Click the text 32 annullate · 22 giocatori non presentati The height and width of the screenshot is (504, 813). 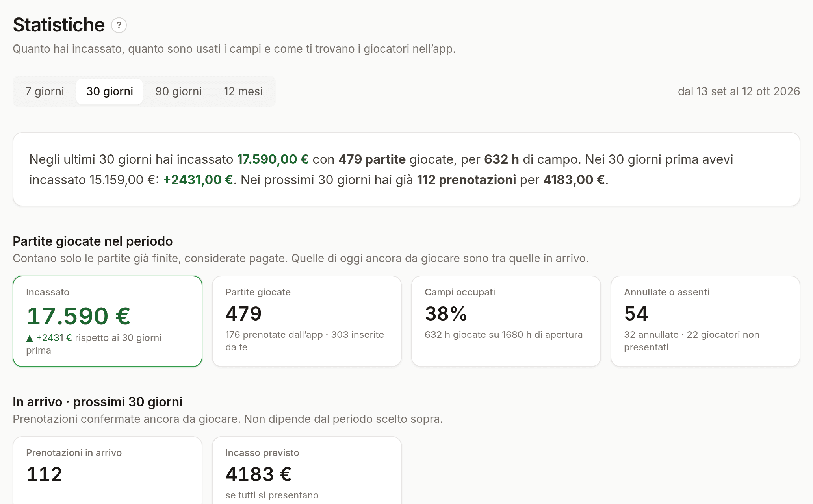[692, 341]
